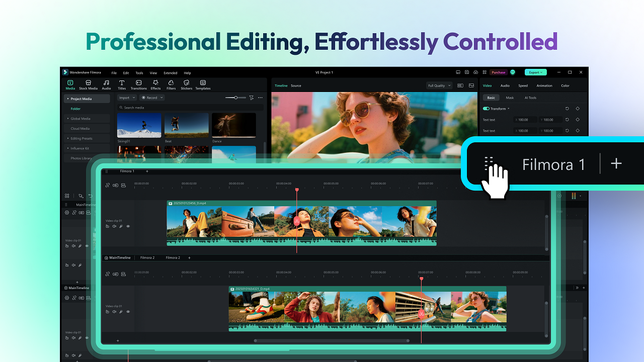Click the save project icon in the title bar

[x=467, y=72]
